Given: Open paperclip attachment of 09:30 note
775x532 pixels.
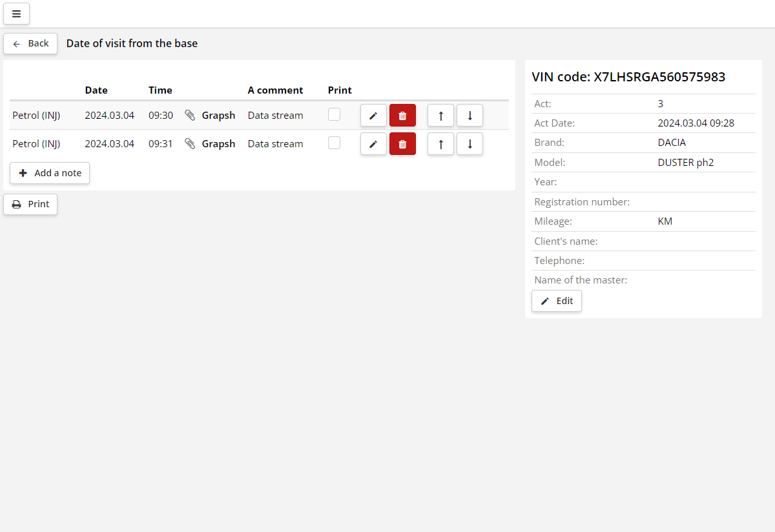Looking at the screenshot, I should pyautogui.click(x=190, y=116).
